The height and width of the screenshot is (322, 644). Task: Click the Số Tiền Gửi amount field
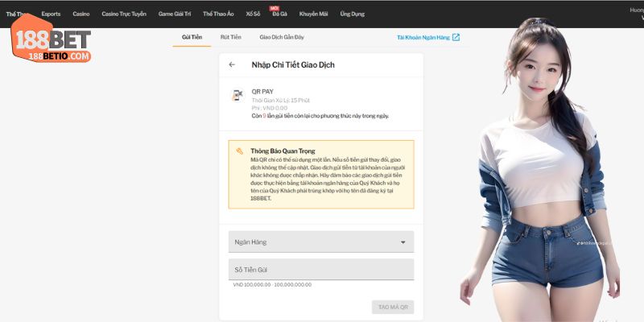pos(320,270)
